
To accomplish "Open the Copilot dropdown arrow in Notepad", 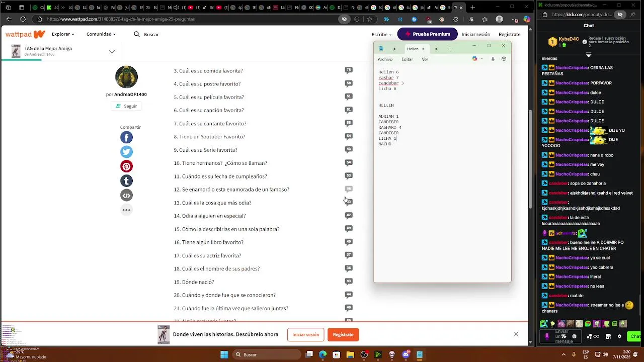I will (x=481, y=59).
